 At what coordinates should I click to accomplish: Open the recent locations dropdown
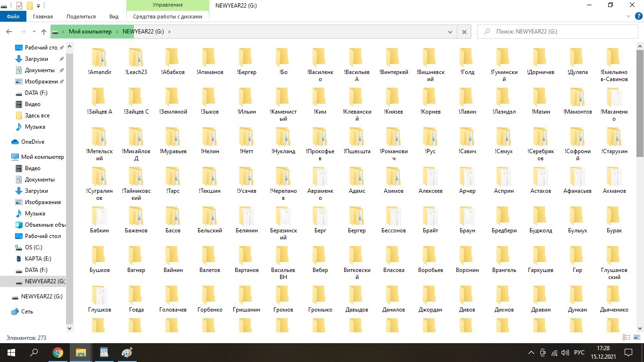tap(34, 32)
